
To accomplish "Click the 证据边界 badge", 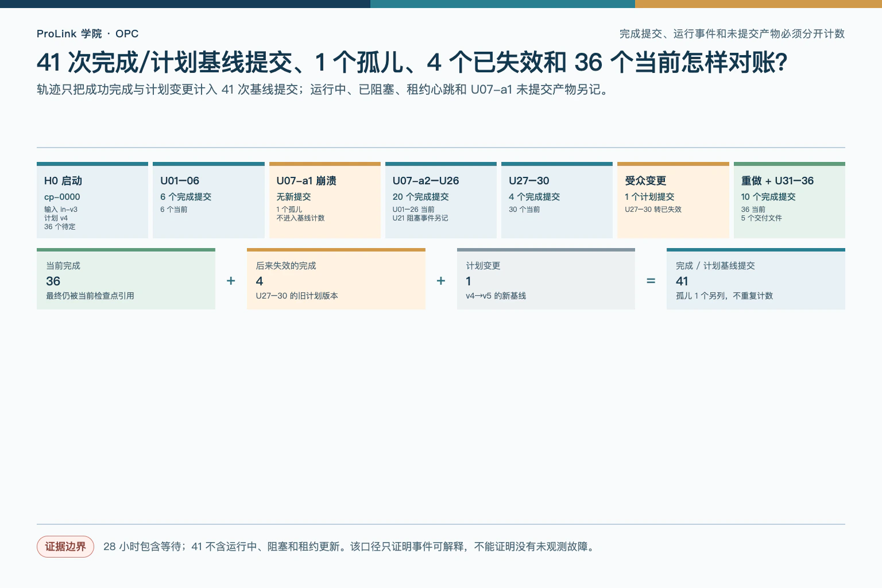I will tap(65, 547).
